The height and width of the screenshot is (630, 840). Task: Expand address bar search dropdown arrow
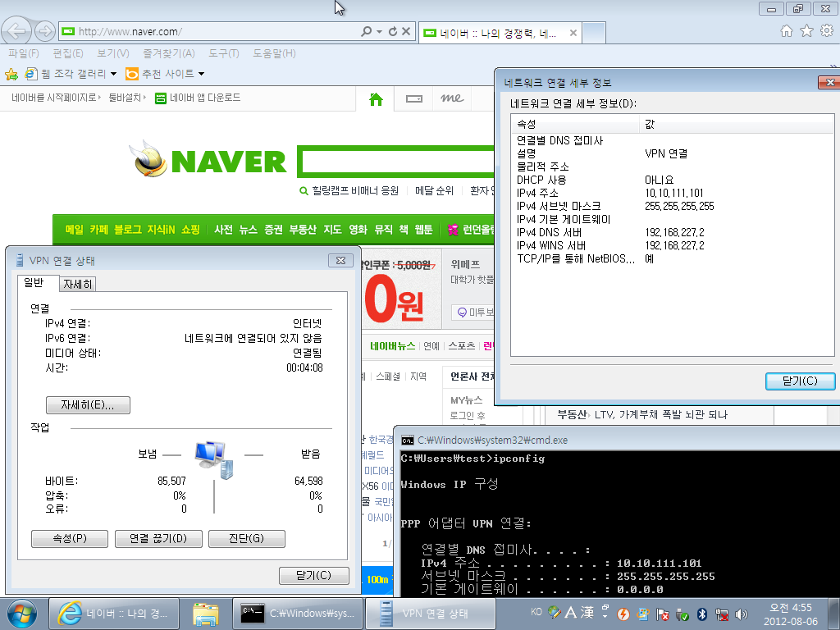click(379, 32)
